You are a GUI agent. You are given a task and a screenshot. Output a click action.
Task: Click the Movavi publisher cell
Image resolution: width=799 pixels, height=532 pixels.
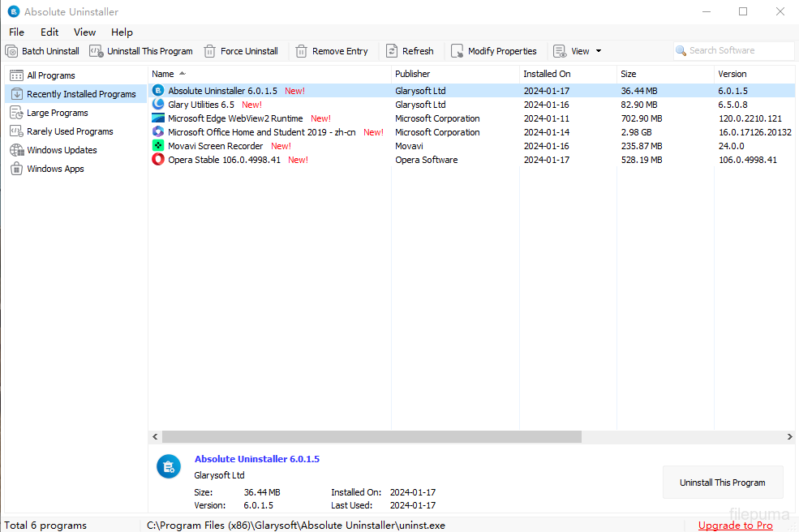pos(409,146)
